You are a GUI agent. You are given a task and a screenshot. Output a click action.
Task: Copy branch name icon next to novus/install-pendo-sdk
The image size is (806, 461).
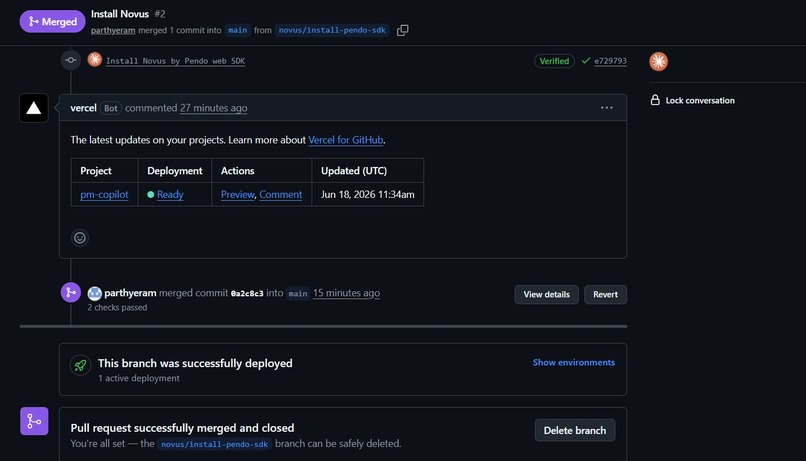coord(402,30)
